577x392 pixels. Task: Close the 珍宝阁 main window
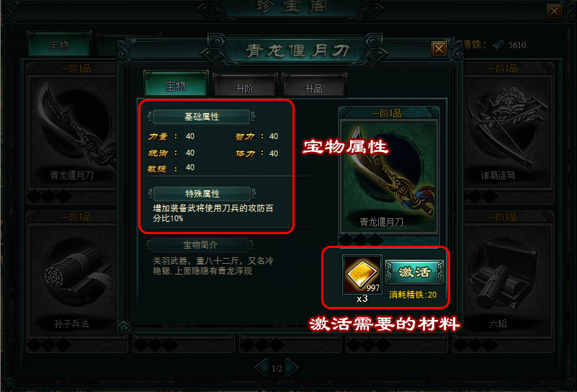point(554,11)
